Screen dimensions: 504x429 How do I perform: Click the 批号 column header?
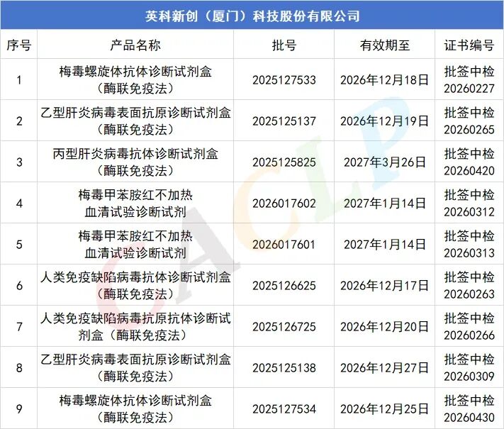(284, 45)
